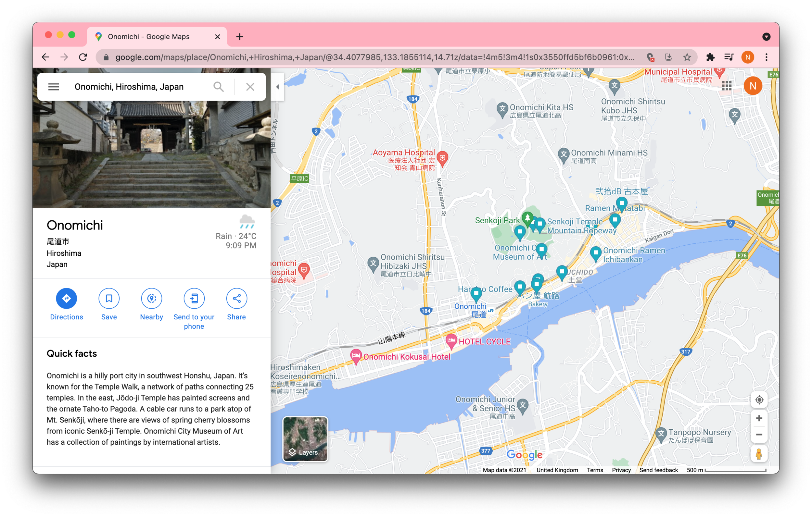This screenshot has height=517, width=812.
Task: Click the Senkoji Park marker
Action: (x=527, y=218)
